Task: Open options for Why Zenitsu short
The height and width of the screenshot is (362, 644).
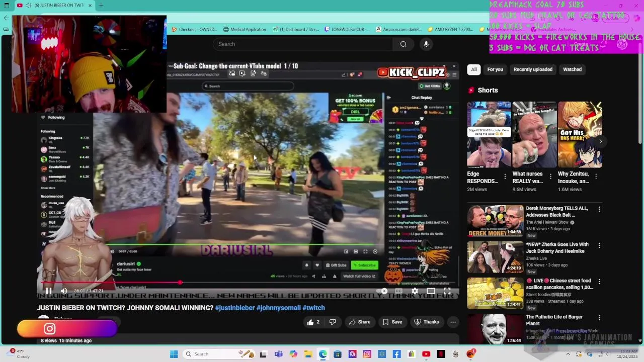Action: [x=596, y=176]
